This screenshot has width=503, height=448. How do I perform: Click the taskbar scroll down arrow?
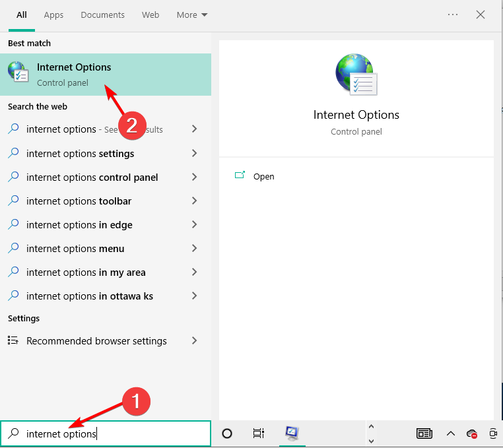371,441
